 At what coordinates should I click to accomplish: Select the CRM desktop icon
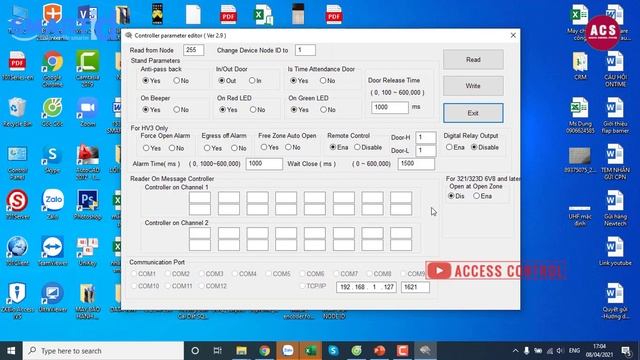[x=580, y=66]
